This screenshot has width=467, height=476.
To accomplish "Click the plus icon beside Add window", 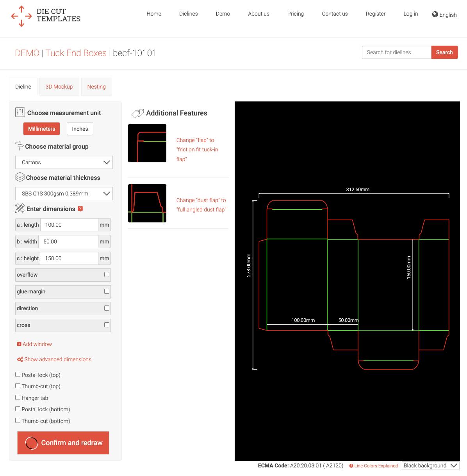I will pyautogui.click(x=19, y=344).
